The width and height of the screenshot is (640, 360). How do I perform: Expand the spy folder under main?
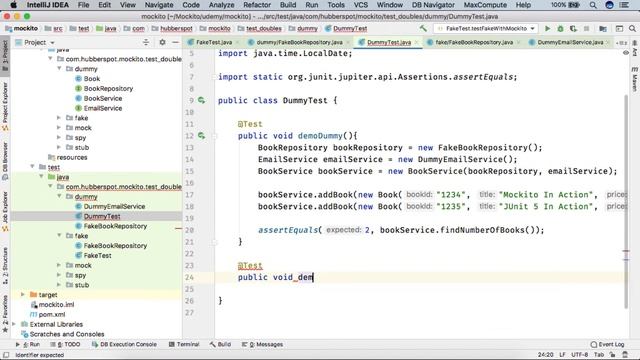click(59, 138)
